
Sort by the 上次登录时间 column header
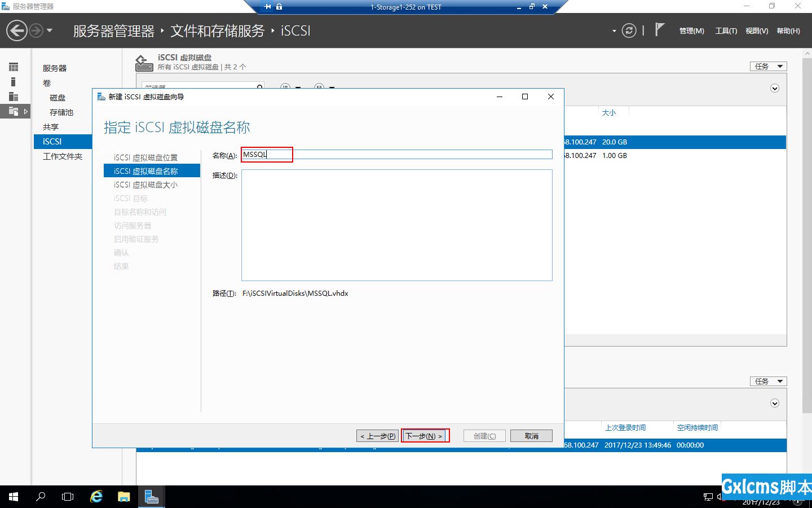625,428
